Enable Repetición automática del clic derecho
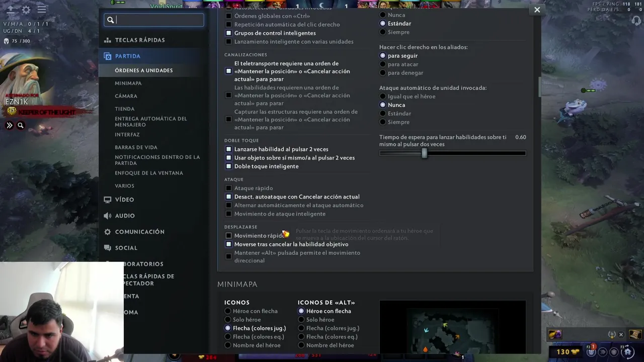The image size is (644, 362). (229, 25)
